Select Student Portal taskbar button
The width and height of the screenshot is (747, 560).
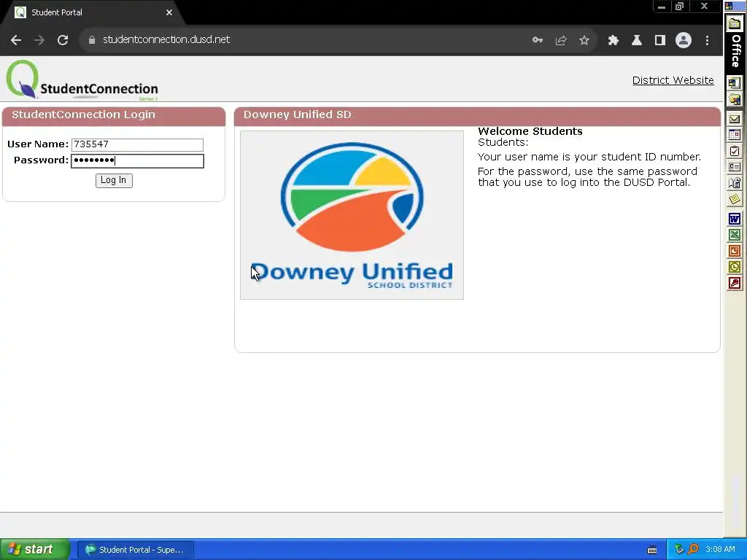click(x=135, y=550)
